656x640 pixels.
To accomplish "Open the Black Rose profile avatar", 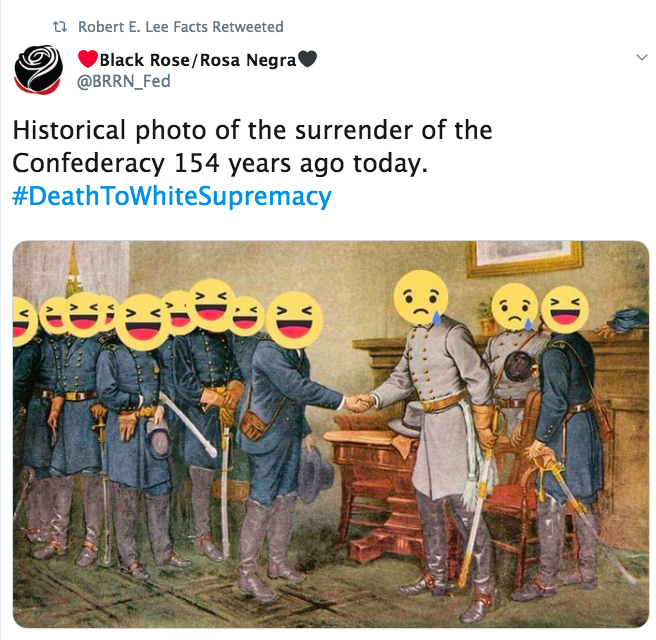I will point(38,69).
